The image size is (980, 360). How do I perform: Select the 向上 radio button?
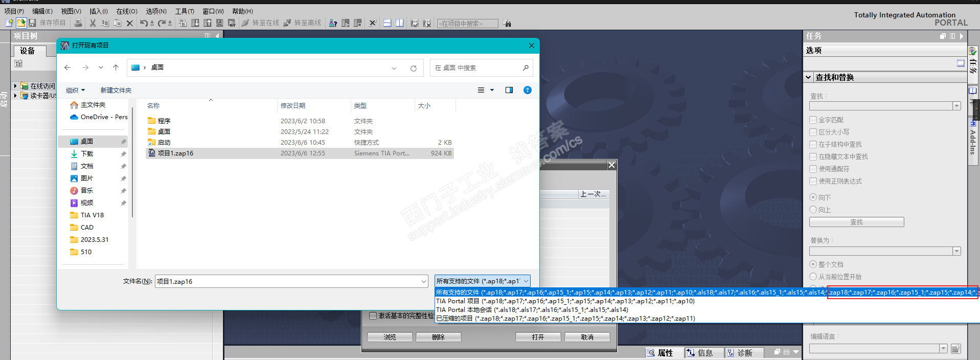coord(813,210)
